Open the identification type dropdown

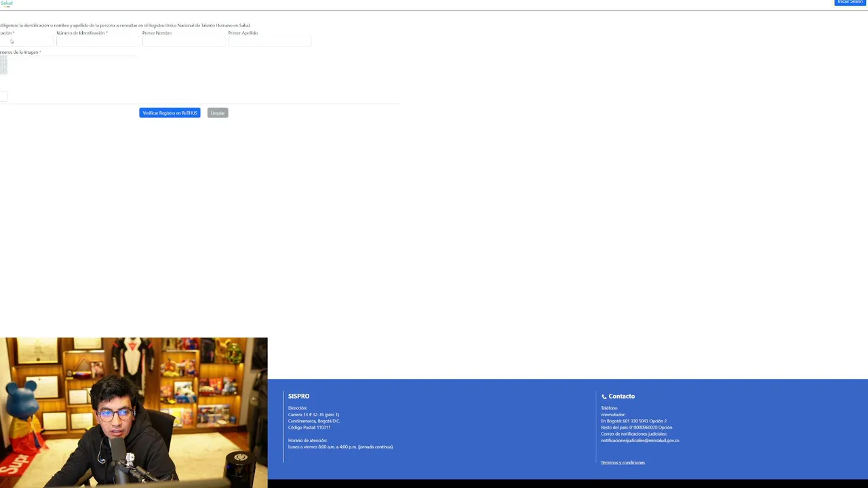point(26,41)
